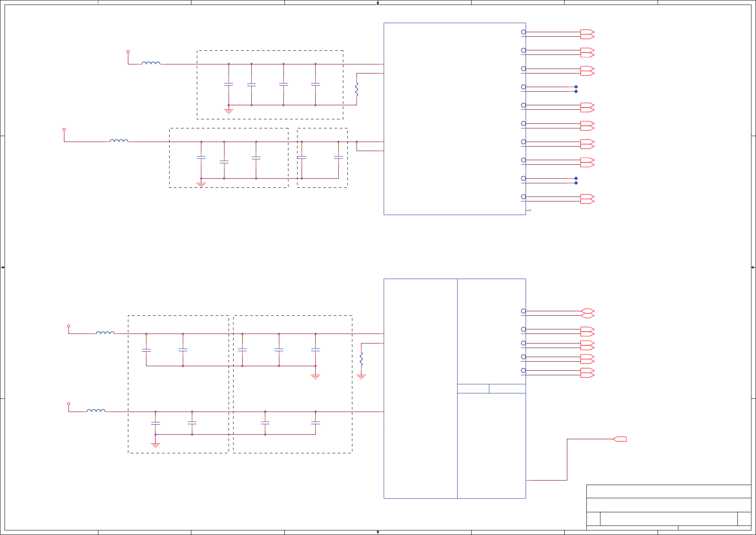Select the last output port pair on lower IC
756x535 pixels.
point(587,373)
